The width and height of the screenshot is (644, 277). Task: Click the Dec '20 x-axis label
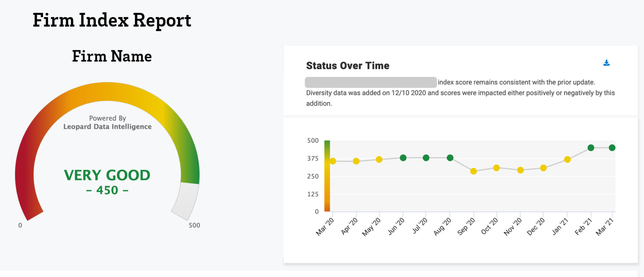point(536,227)
